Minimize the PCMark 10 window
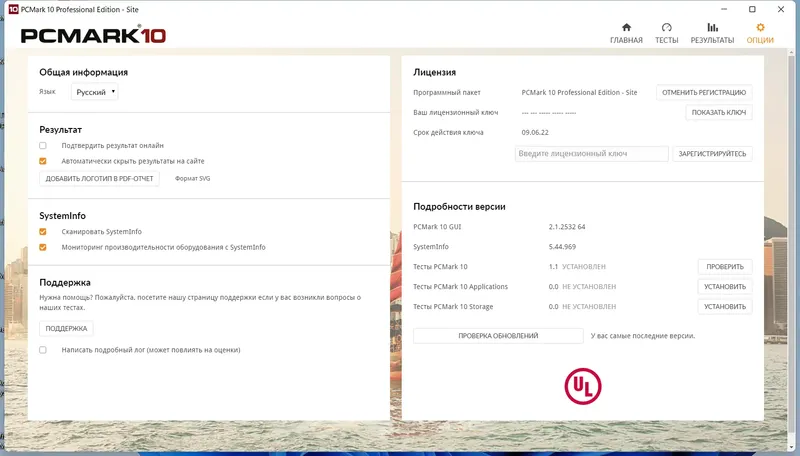The height and width of the screenshot is (456, 800). pos(724,9)
